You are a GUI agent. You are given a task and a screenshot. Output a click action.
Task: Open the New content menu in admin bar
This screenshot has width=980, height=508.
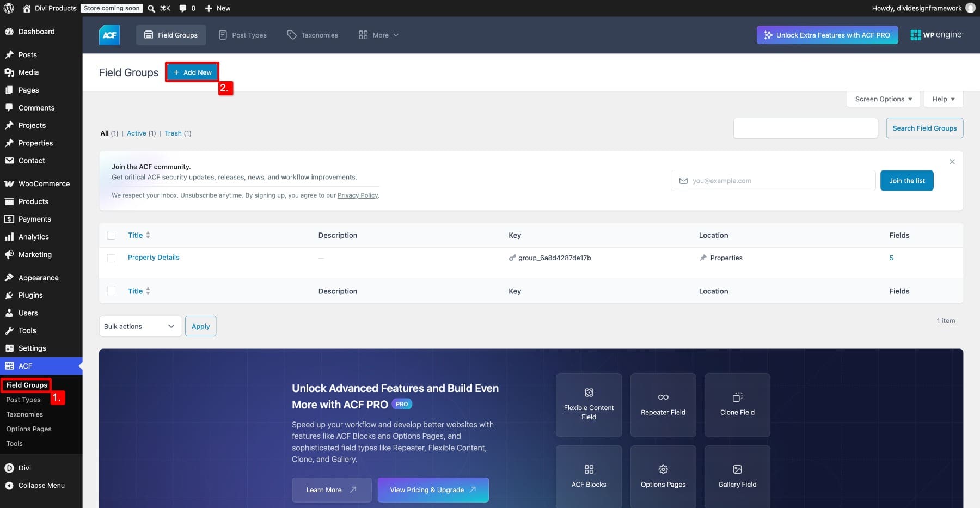coord(218,8)
